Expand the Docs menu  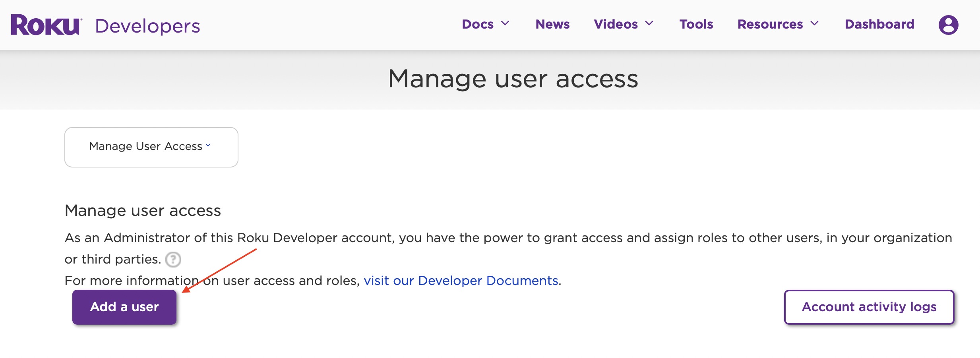(485, 24)
